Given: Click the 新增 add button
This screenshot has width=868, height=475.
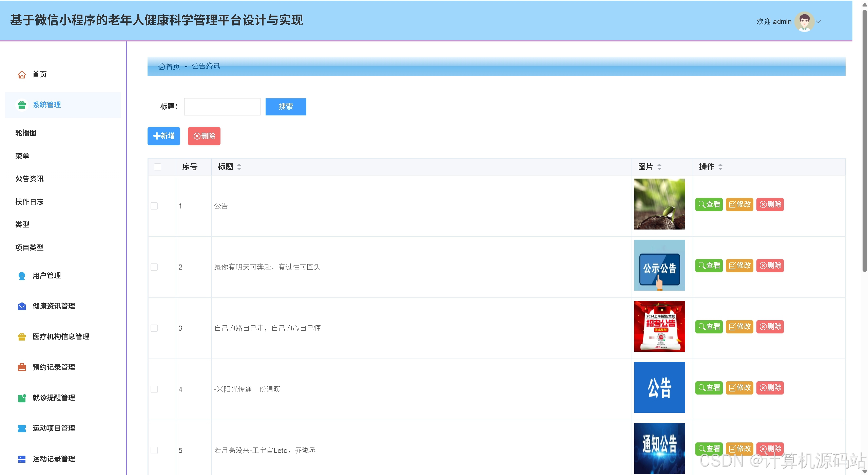Looking at the screenshot, I should pyautogui.click(x=163, y=136).
